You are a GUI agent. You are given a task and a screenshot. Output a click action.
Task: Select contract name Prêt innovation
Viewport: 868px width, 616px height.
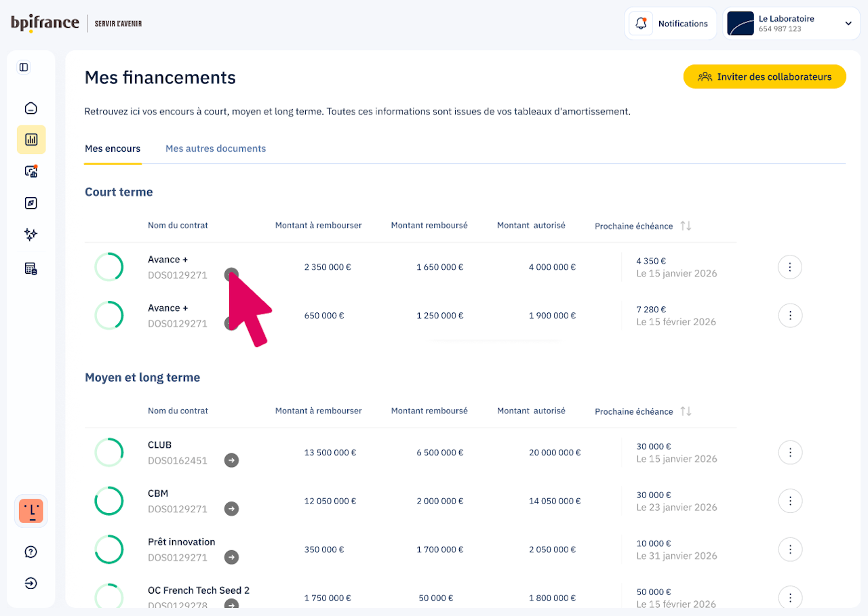tap(182, 542)
